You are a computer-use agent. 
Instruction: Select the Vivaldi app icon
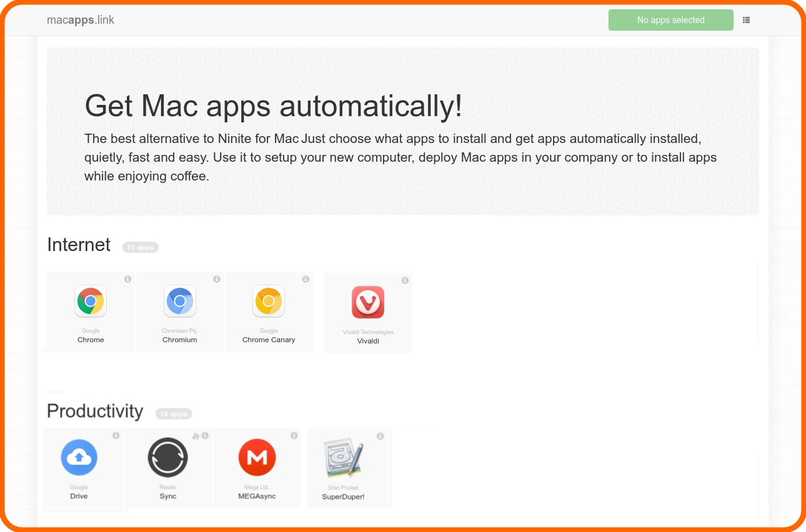point(368,302)
